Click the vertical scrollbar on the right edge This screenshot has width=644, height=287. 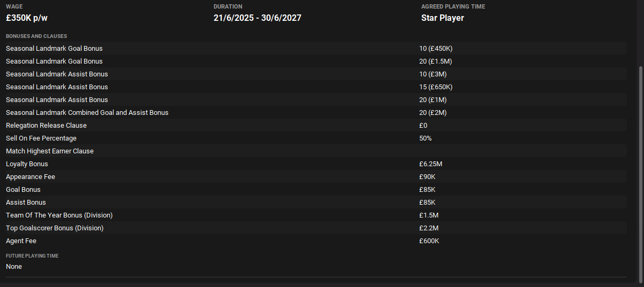click(x=640, y=174)
